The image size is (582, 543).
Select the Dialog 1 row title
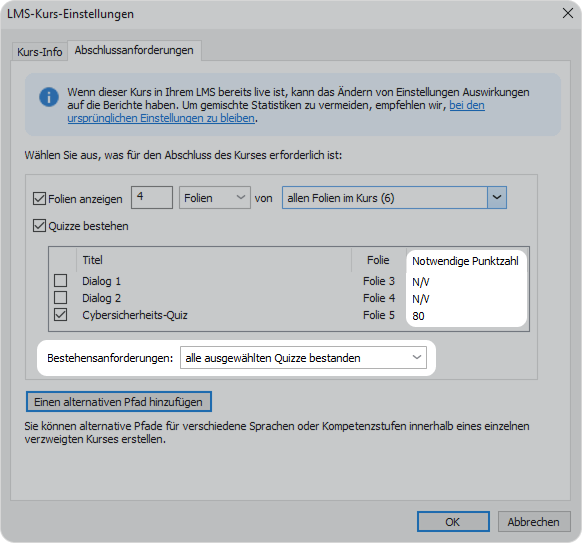click(x=101, y=281)
